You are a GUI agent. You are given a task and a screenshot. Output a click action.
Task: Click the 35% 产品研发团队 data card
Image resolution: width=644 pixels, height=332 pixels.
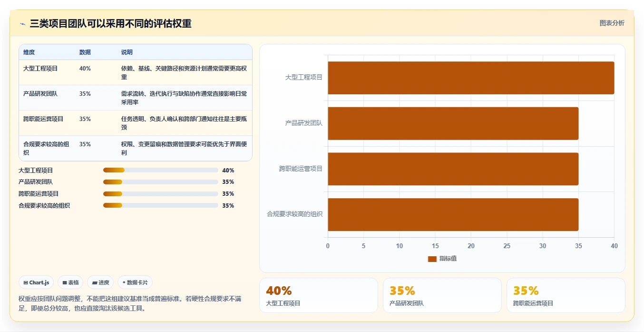442,295
